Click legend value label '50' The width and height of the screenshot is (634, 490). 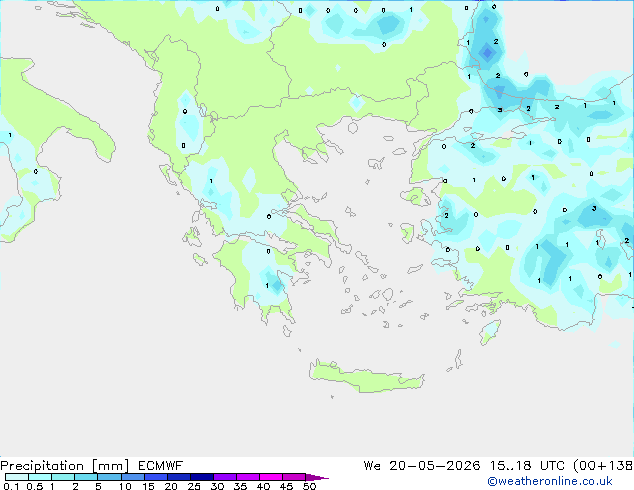(x=310, y=486)
